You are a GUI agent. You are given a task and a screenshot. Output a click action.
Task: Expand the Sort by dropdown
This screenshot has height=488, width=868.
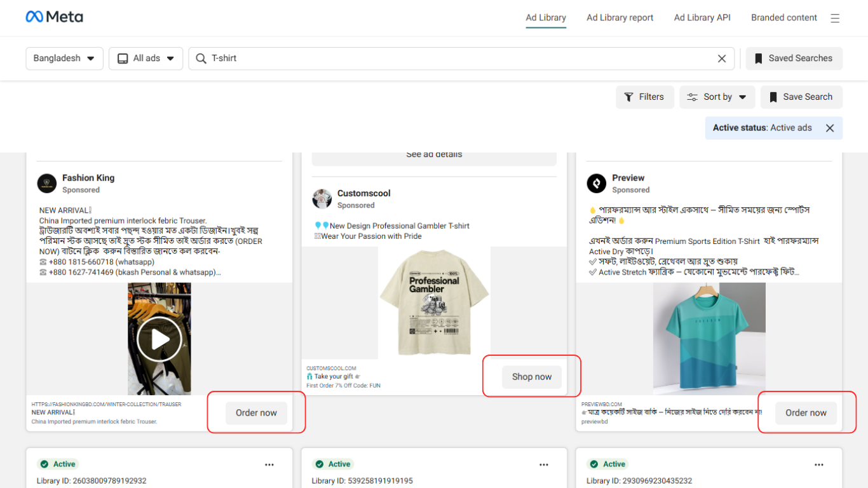tap(717, 97)
